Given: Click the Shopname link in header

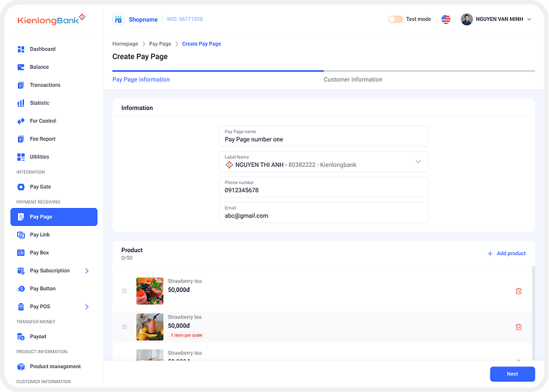Looking at the screenshot, I should coord(143,19).
